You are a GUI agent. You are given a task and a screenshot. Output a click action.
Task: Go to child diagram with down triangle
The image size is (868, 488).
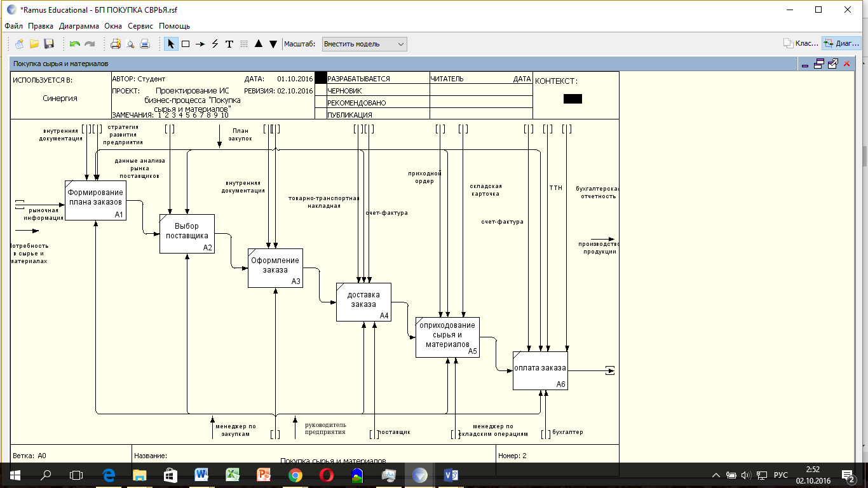click(x=273, y=44)
